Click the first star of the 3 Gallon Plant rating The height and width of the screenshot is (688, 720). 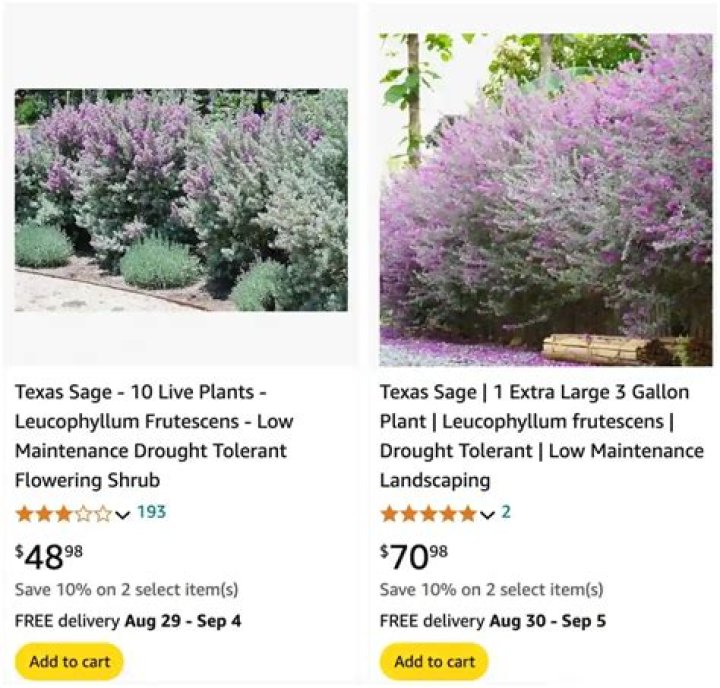(389, 514)
